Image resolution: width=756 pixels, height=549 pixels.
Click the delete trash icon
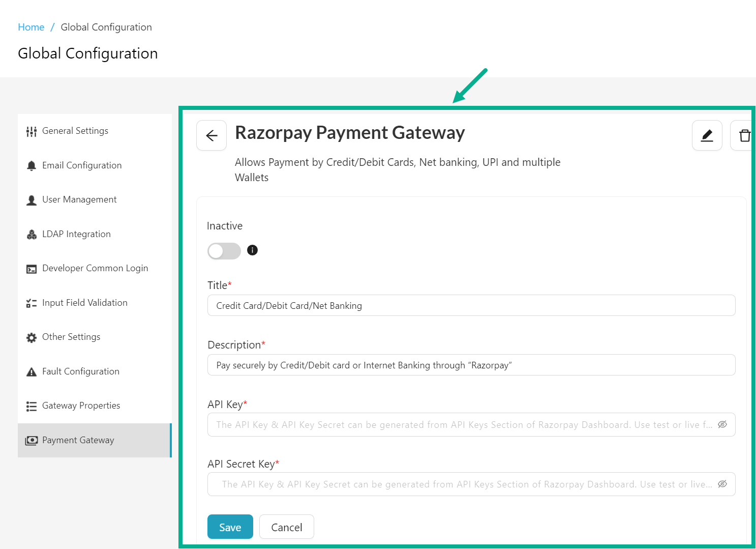[744, 135]
